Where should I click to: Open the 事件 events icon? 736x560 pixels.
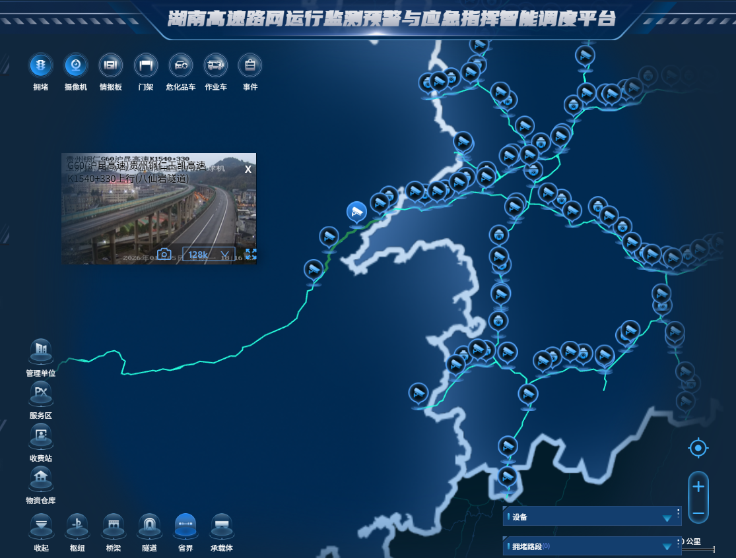tap(250, 65)
